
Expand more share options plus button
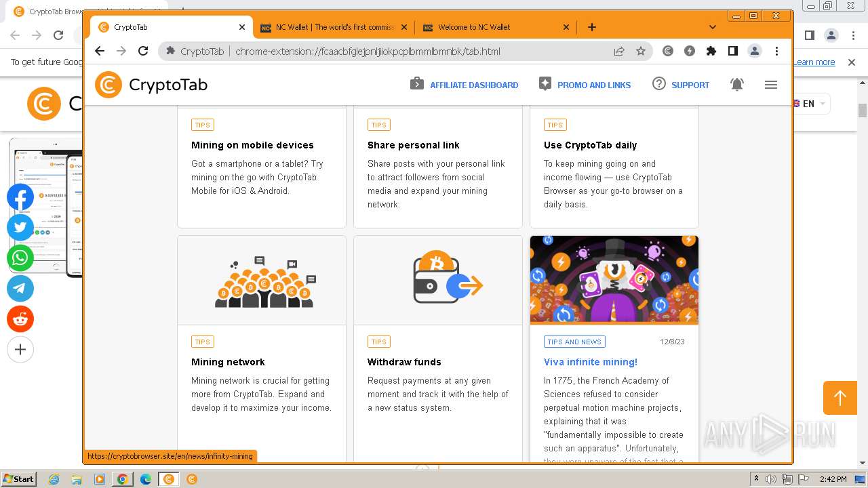pyautogui.click(x=20, y=350)
